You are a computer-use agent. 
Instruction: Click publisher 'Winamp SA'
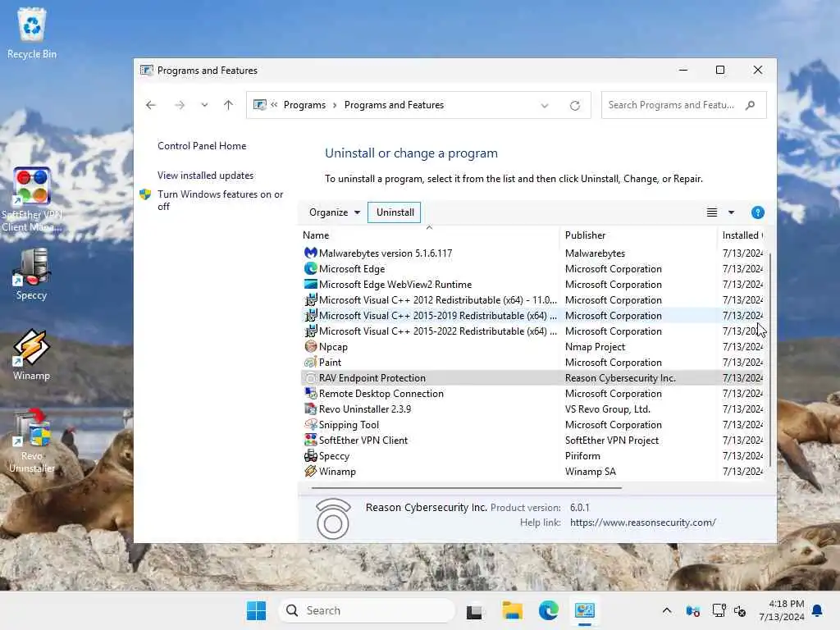[591, 471]
